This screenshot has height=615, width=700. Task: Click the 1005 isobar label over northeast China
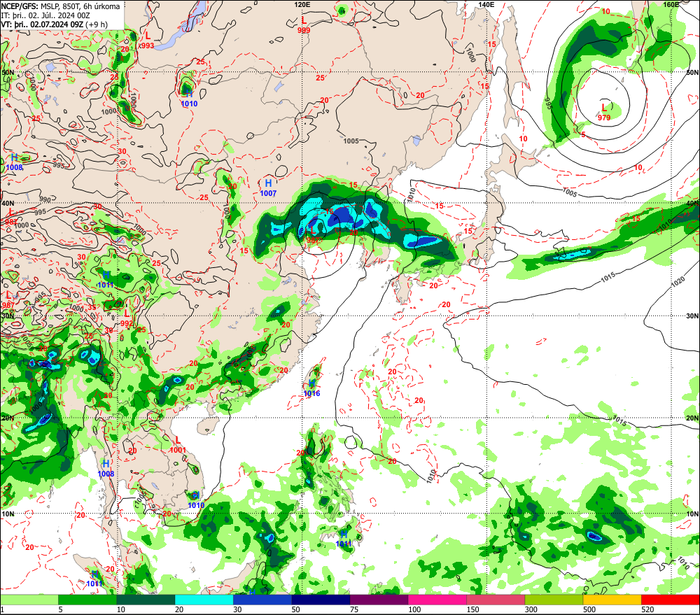(x=351, y=141)
